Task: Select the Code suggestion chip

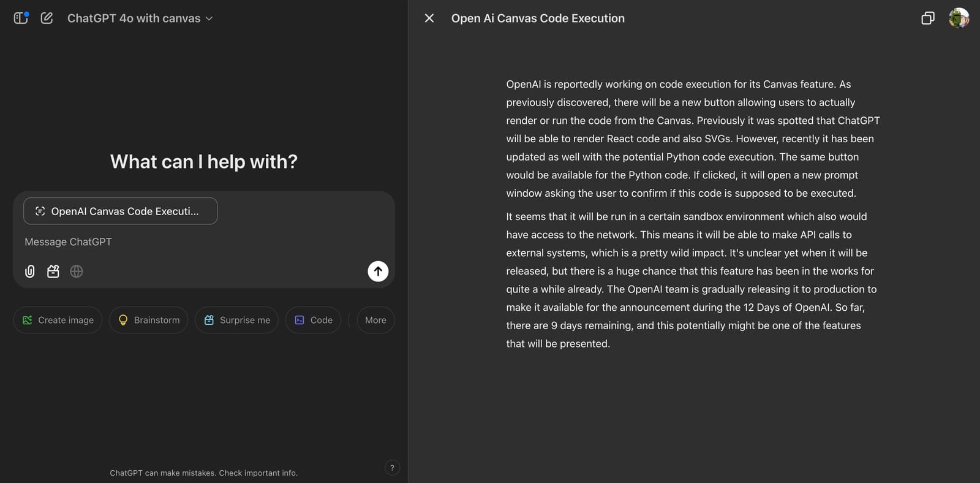Action: pos(313,320)
